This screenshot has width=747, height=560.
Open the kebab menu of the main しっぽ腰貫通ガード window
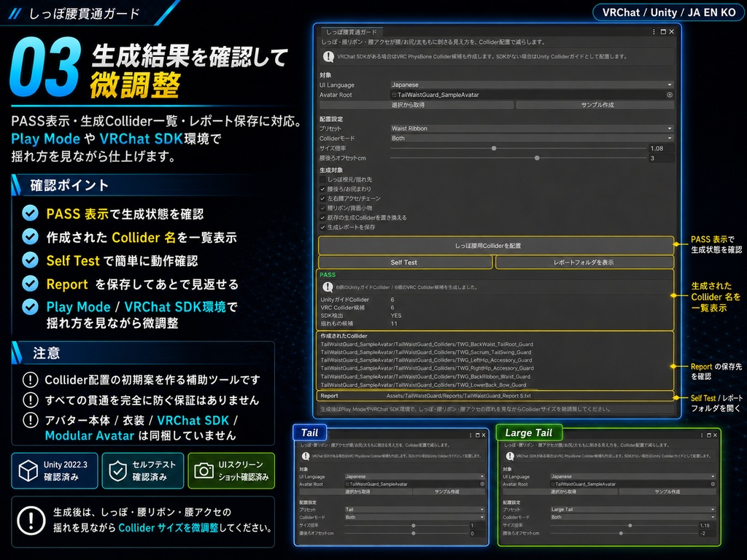[654, 32]
